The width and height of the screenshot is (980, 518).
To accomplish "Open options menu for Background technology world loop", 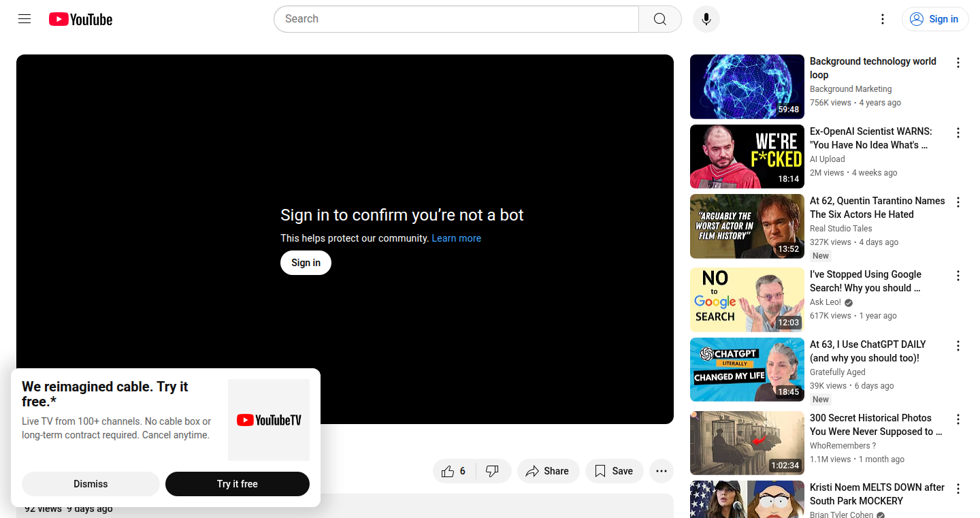I will click(958, 63).
